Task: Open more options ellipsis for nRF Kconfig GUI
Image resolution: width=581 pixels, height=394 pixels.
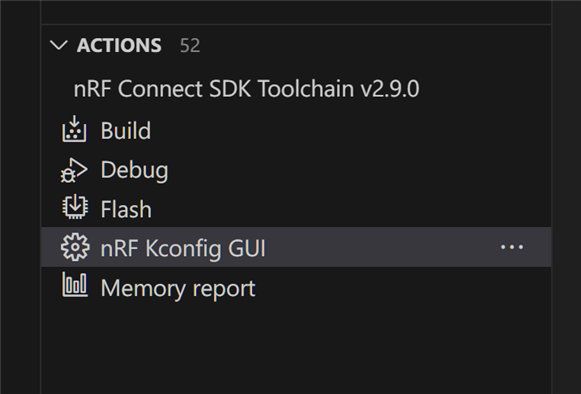Action: coord(512,247)
